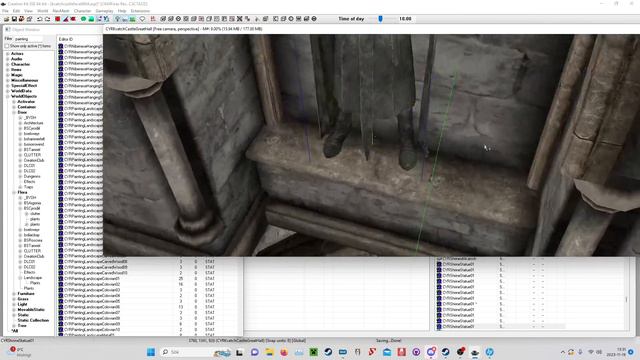640x360 pixels.
Task: Select the WorldData tree category
Action: 21,91
